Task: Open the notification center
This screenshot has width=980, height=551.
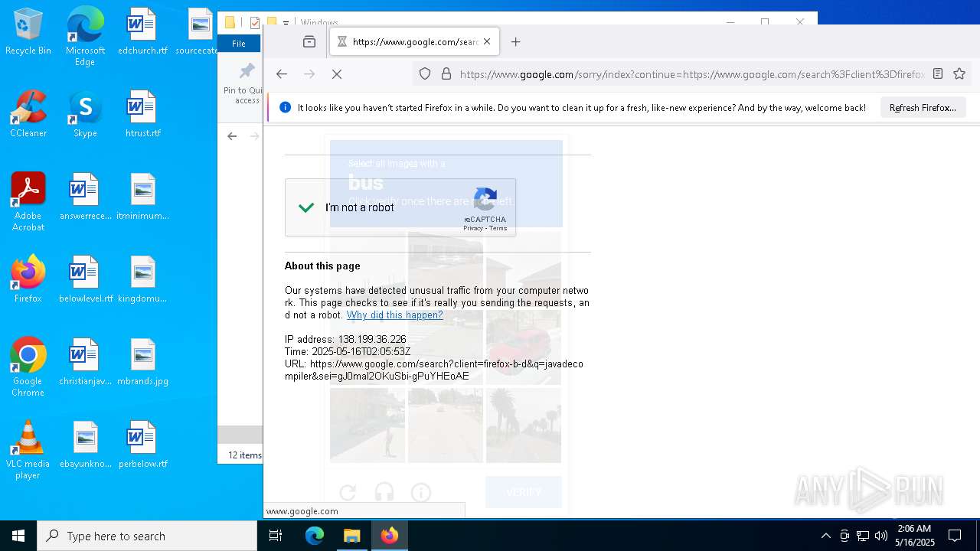Action: 955,536
